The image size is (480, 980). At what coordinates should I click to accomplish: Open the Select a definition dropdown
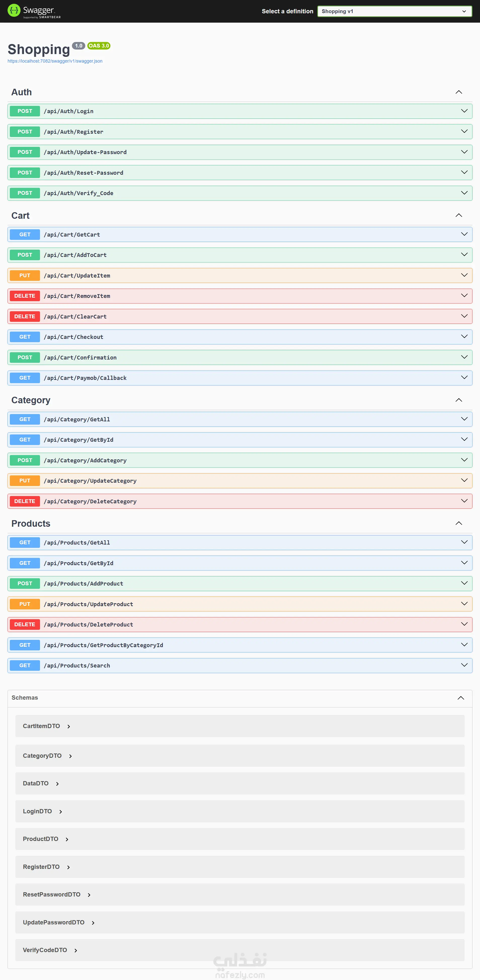coord(395,11)
